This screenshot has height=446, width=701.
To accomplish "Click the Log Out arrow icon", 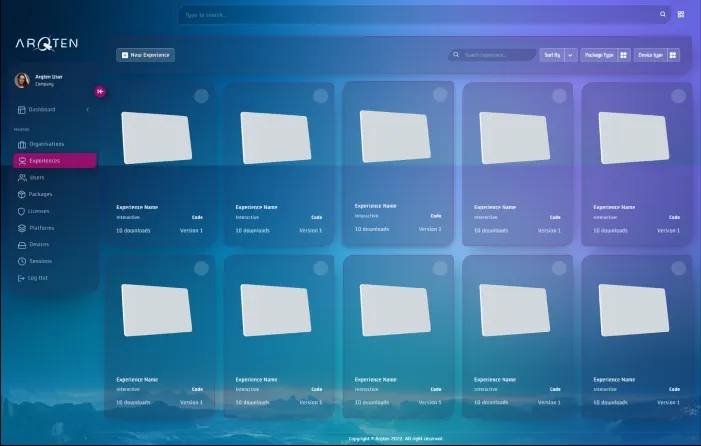I will [21, 278].
